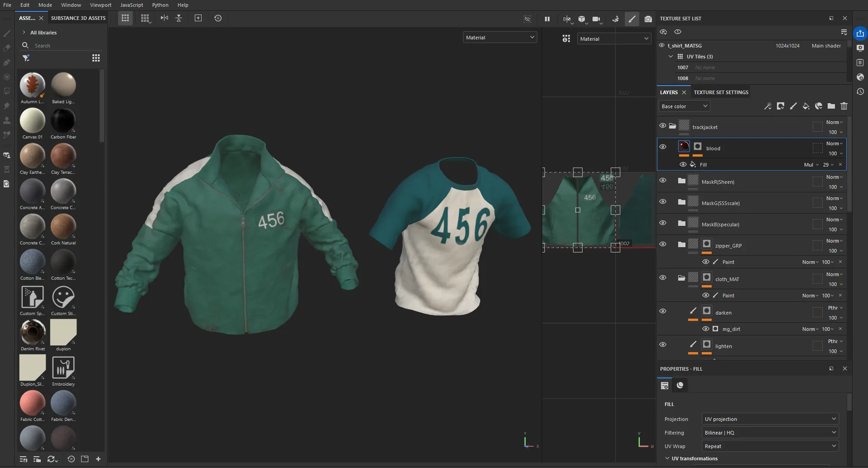Hide the trackjacket layer group
The image size is (868, 468).
point(663,126)
